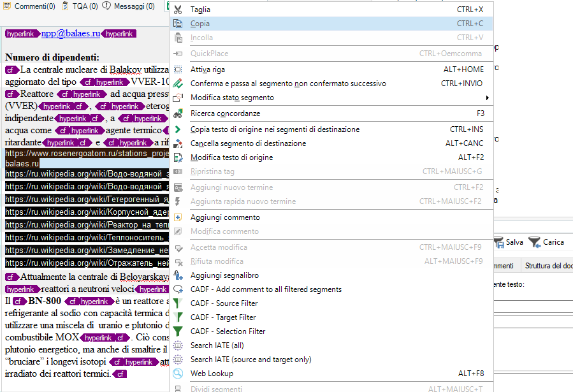Click the Modifica testo di origine icon
This screenshot has width=573, height=392.
(x=178, y=157)
